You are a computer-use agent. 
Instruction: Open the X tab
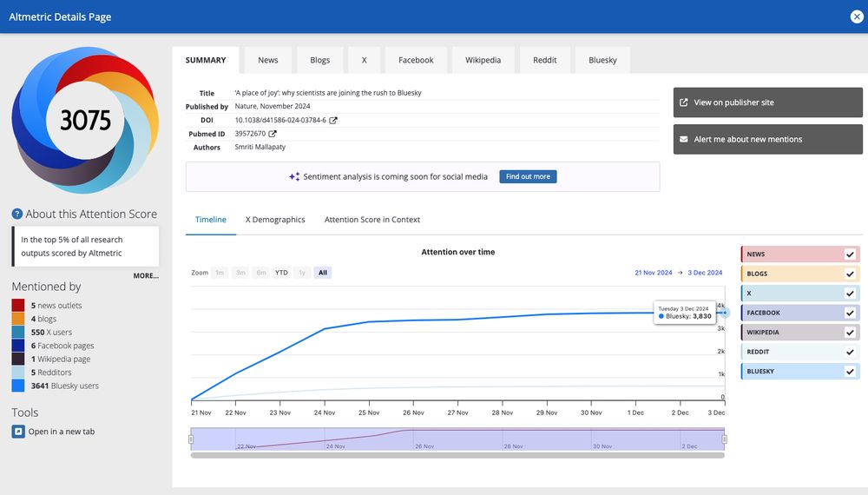365,60
